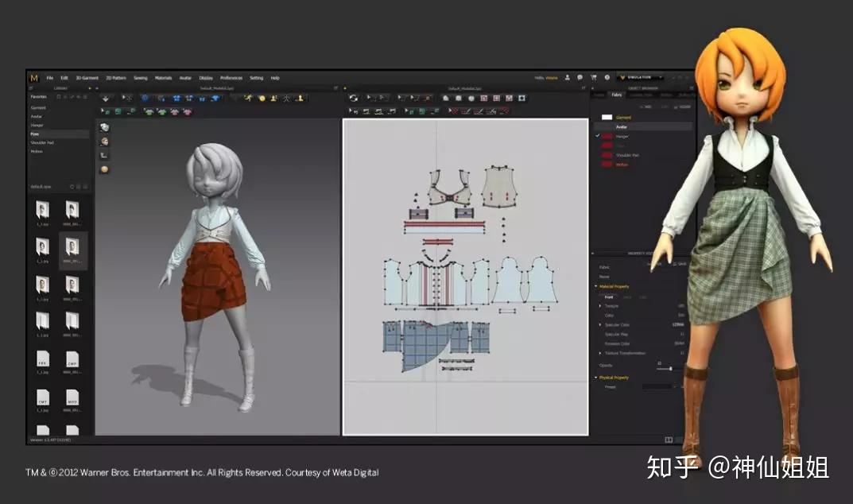Click the running-figure animation icon in 3D toolbar

[x=249, y=98]
